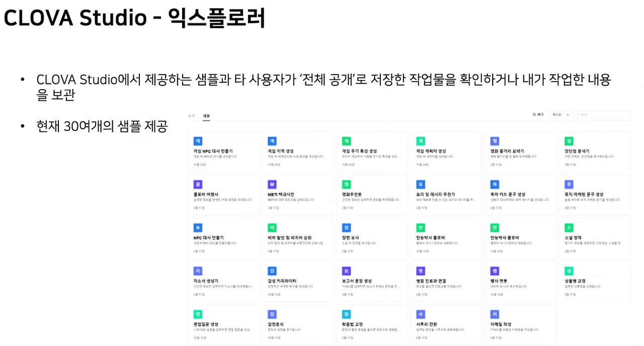Click the 요리 및 레시피 추천기 icon
Screen dimensions: 644x346
tap(421, 184)
